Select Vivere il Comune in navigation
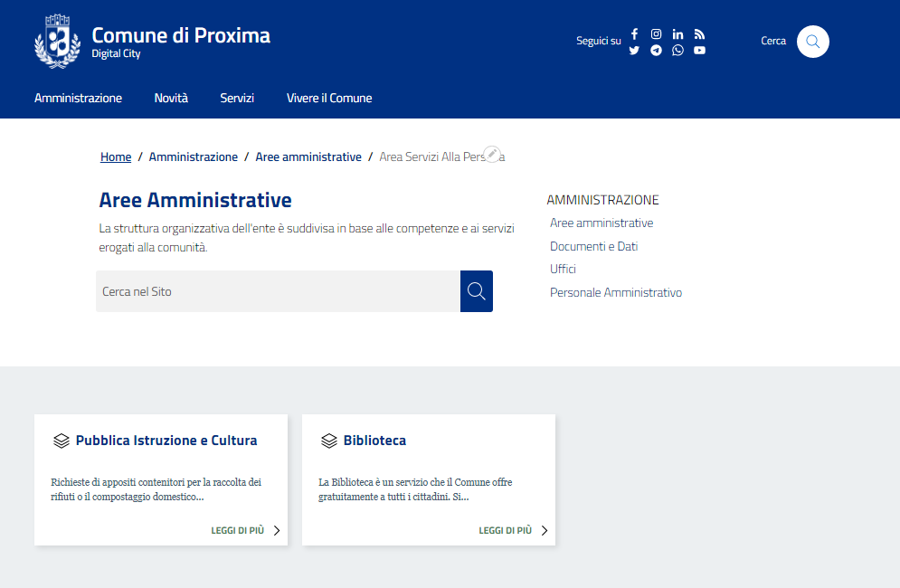 pos(329,98)
